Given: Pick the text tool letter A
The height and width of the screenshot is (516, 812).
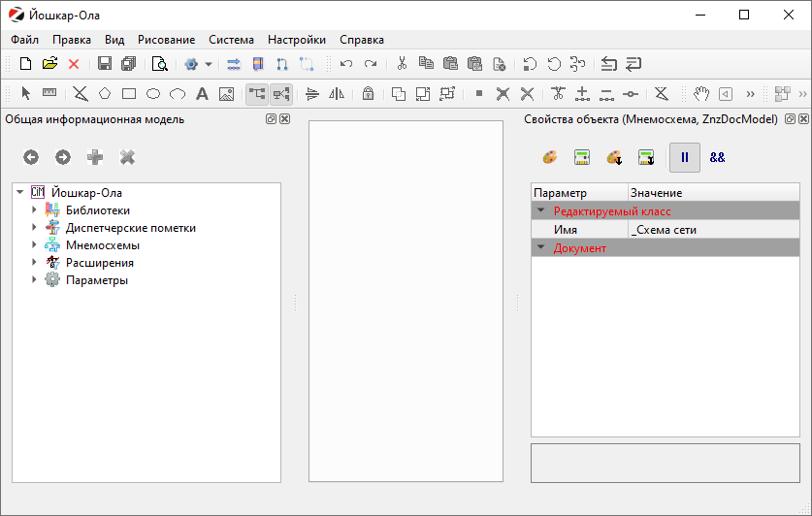Looking at the screenshot, I should pos(202,94).
